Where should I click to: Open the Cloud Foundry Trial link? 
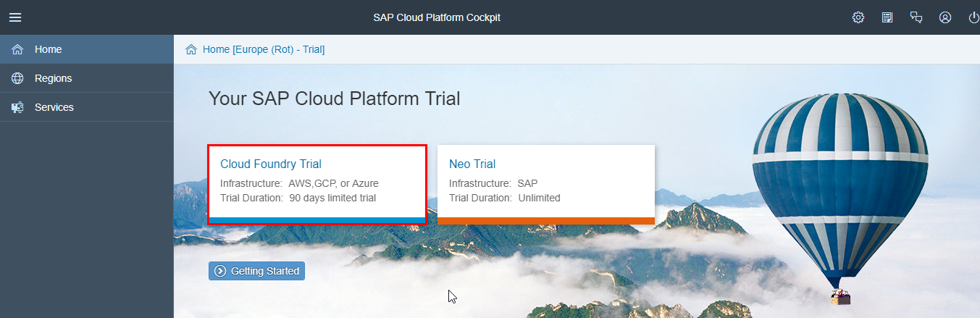click(x=271, y=164)
